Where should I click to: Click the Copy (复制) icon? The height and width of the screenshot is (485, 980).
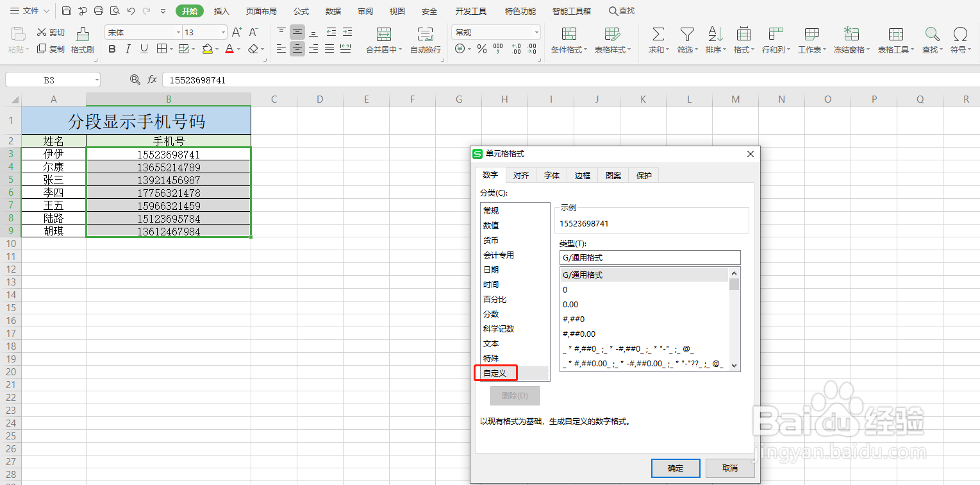[42, 49]
